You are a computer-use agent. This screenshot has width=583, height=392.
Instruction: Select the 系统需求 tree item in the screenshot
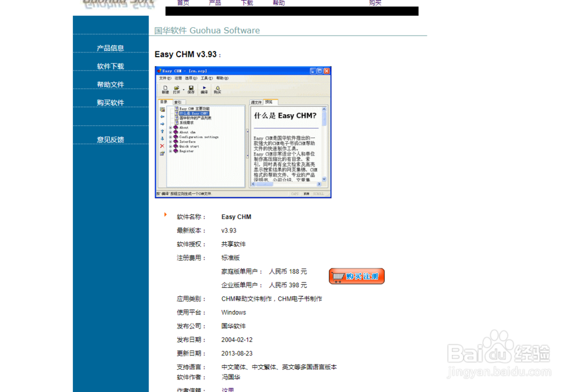[x=187, y=123]
